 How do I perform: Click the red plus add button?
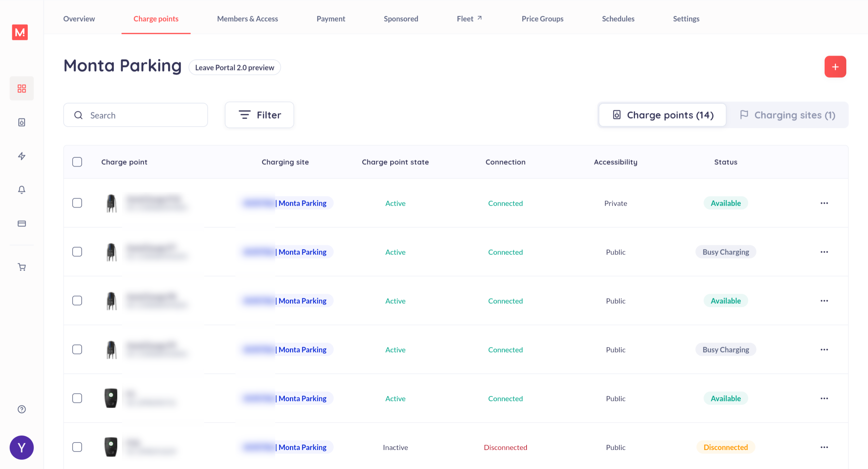(x=835, y=67)
